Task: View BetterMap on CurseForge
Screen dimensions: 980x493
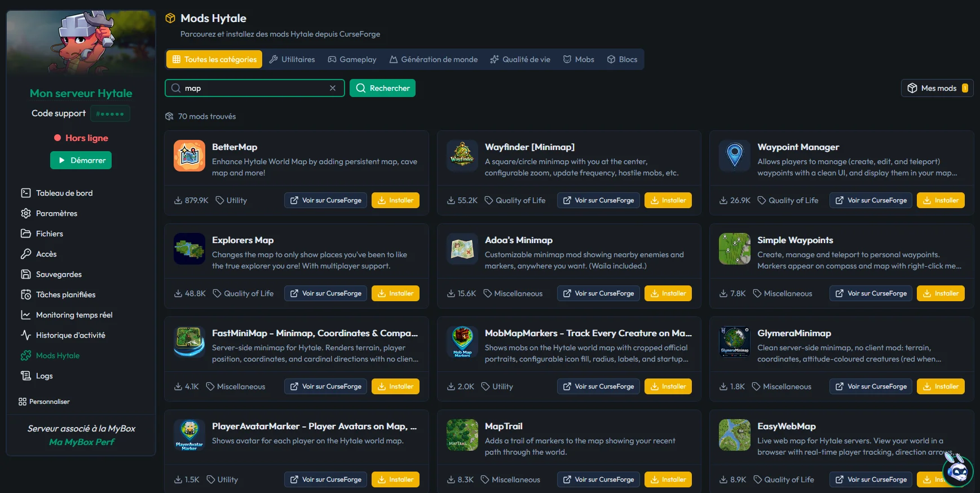Action: pyautogui.click(x=326, y=200)
